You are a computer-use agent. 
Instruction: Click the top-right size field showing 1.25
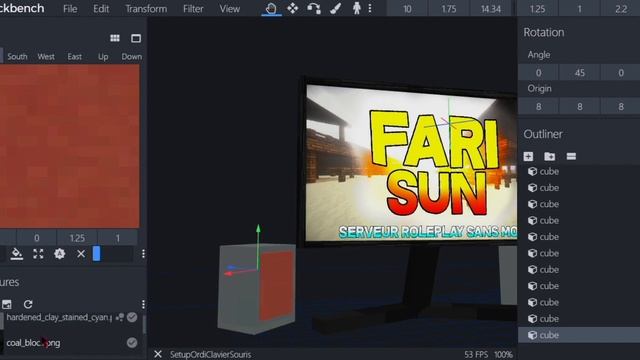538,9
